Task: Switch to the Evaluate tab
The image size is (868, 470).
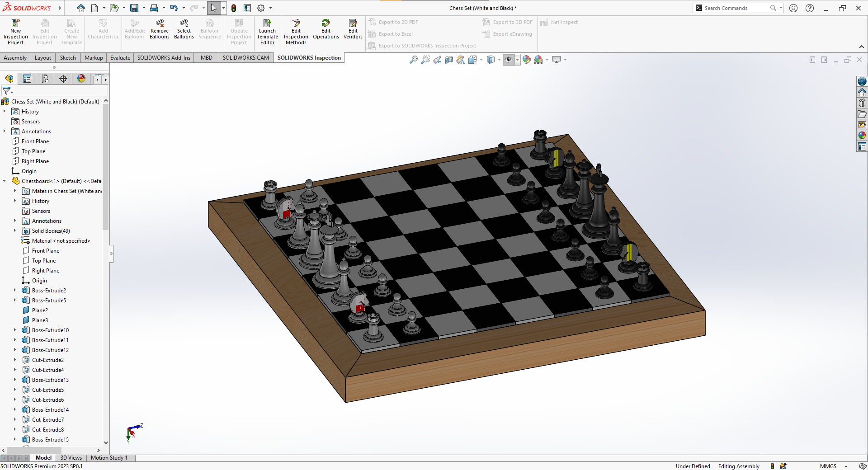Action: 120,58
